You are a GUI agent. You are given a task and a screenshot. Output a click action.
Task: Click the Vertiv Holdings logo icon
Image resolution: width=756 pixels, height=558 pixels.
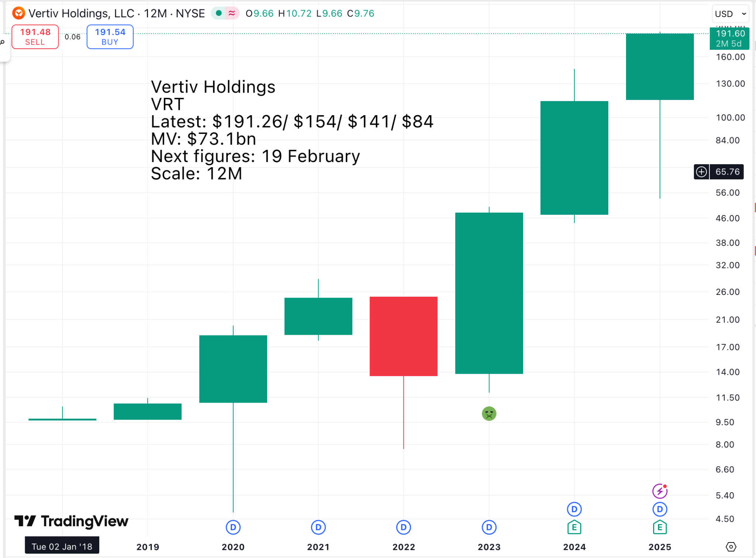tap(18, 14)
